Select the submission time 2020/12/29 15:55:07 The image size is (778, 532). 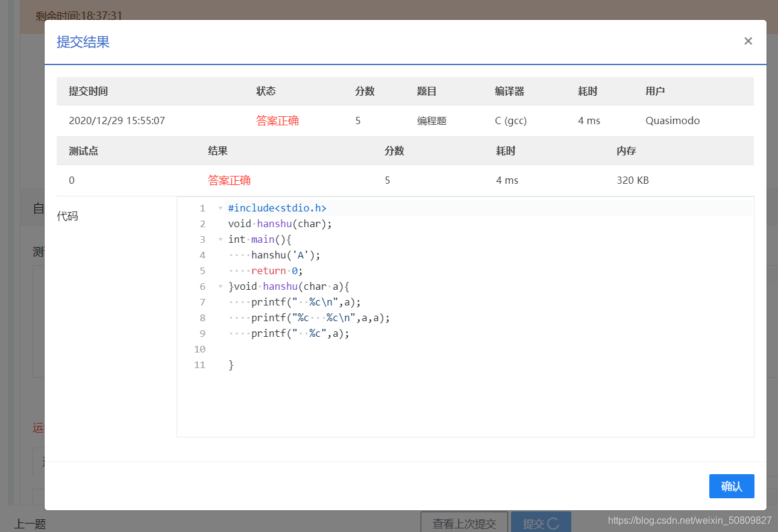pyautogui.click(x=117, y=120)
